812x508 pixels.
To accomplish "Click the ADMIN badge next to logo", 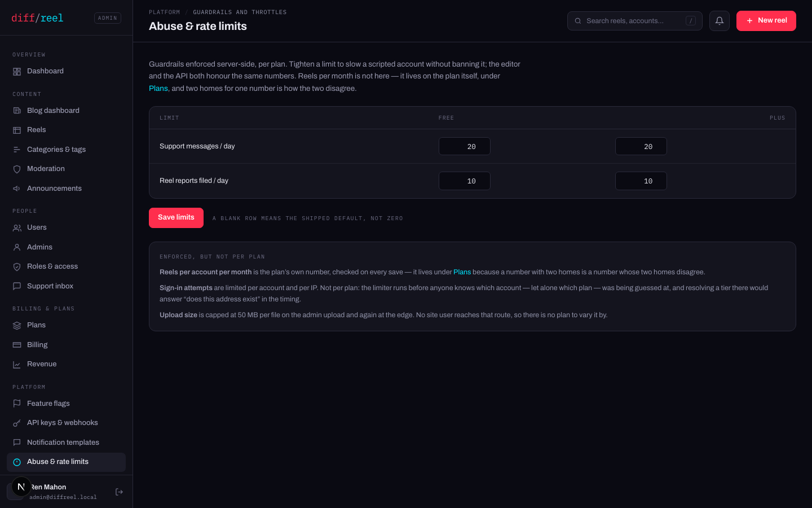I will pyautogui.click(x=108, y=18).
